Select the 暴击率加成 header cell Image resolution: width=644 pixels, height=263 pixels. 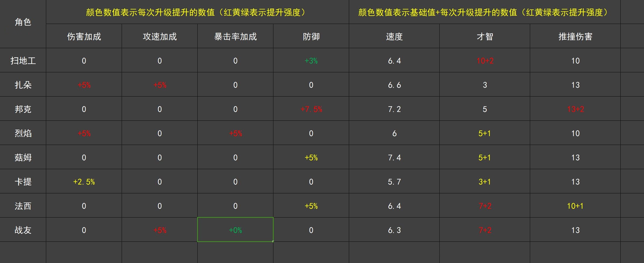(235, 36)
